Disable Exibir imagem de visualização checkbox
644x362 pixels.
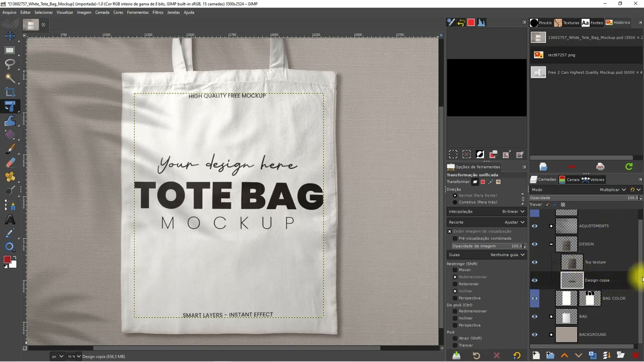(450, 231)
